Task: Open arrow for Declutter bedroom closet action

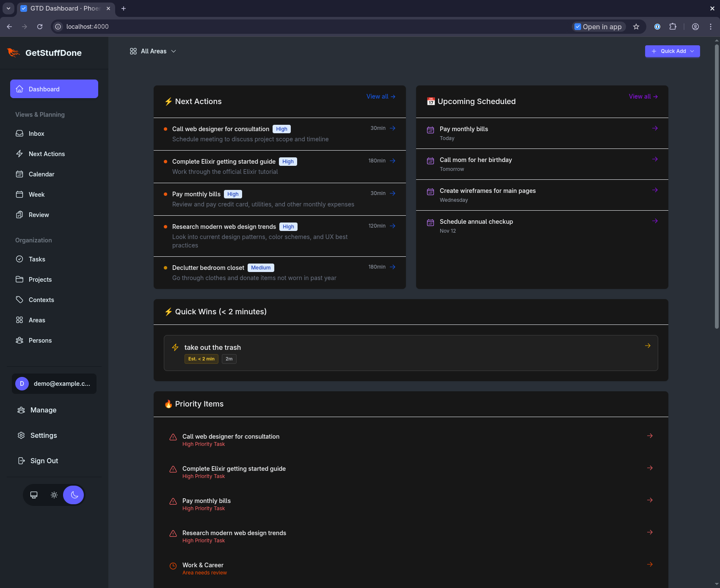Action: click(x=393, y=267)
